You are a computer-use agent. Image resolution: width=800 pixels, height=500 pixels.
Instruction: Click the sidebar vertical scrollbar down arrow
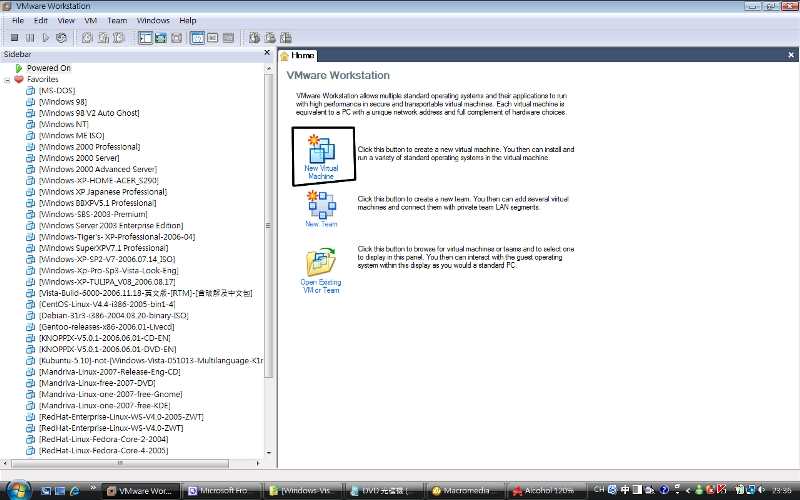coord(269,453)
